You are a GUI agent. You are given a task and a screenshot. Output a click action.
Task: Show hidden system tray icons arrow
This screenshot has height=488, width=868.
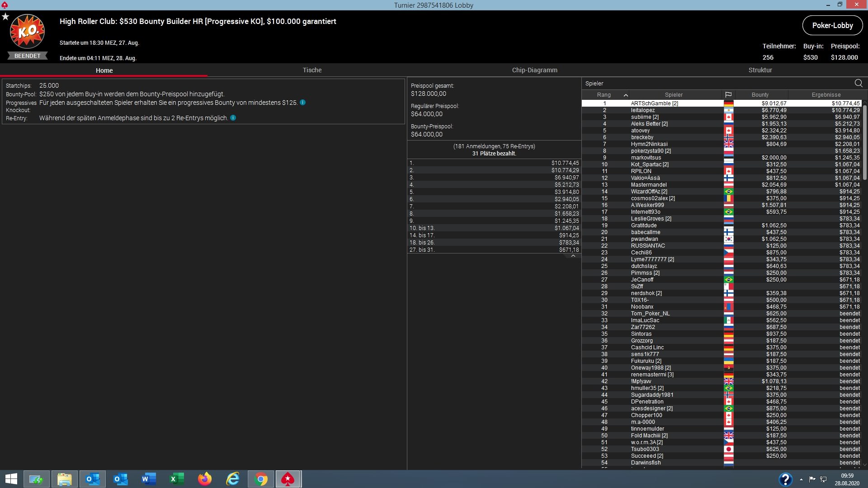click(x=801, y=479)
